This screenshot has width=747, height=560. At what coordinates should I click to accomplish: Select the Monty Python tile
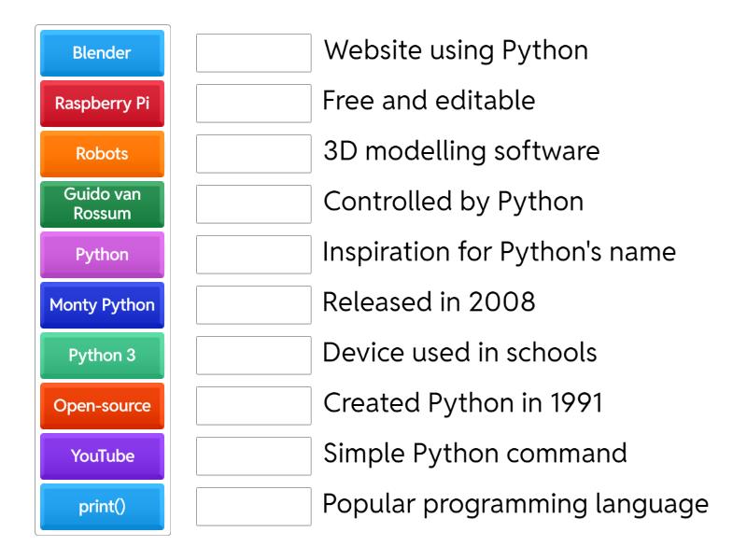(x=101, y=305)
